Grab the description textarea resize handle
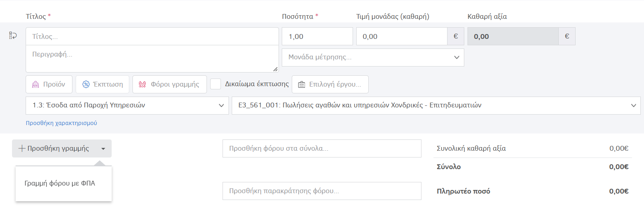 tap(275, 69)
